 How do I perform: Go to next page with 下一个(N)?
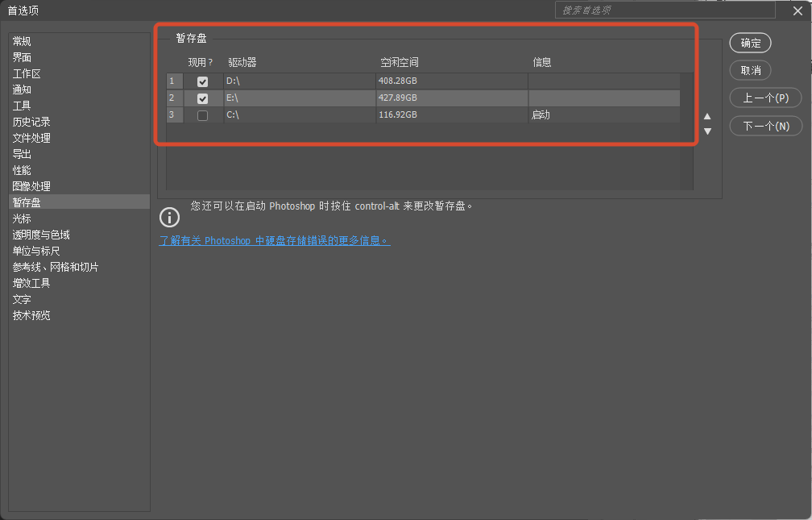[765, 126]
